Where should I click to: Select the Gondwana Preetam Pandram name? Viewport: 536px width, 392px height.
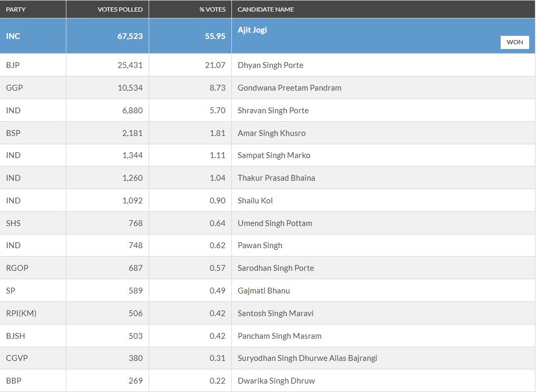tap(289, 88)
